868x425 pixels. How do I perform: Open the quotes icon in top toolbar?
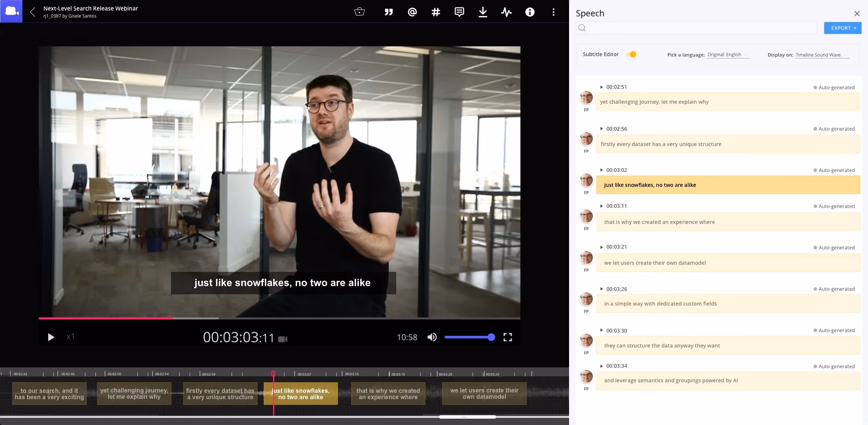[x=389, y=12]
